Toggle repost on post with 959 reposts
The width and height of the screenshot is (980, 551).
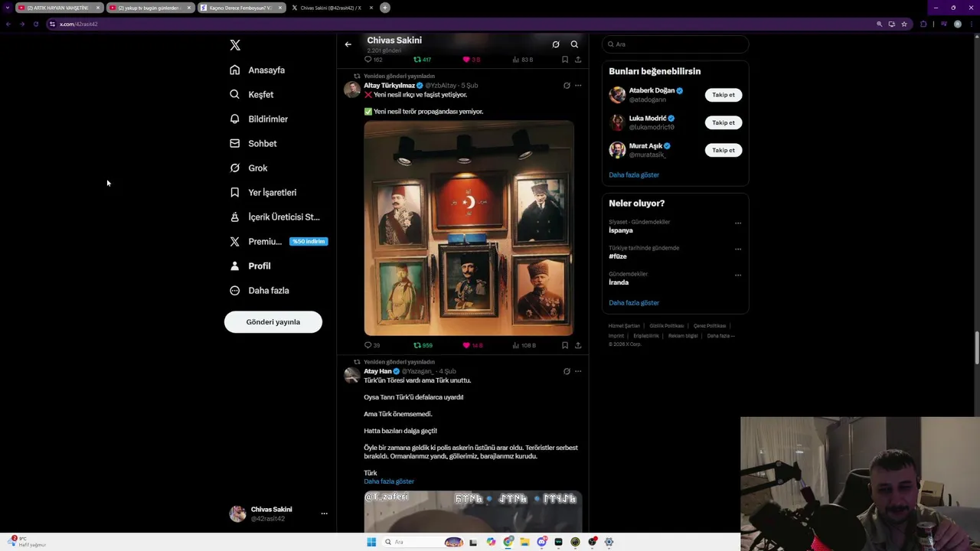(x=423, y=345)
